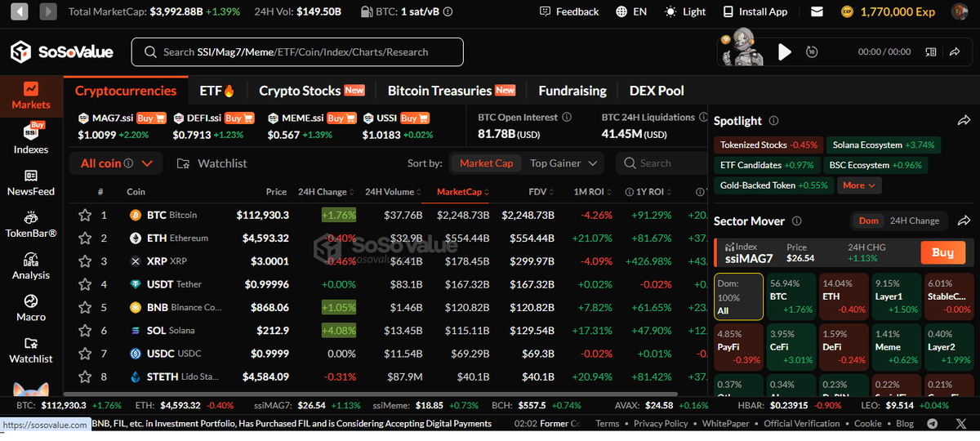980x441 pixels.
Task: Open Tokenized Stocks spotlight tag
Action: 768,145
